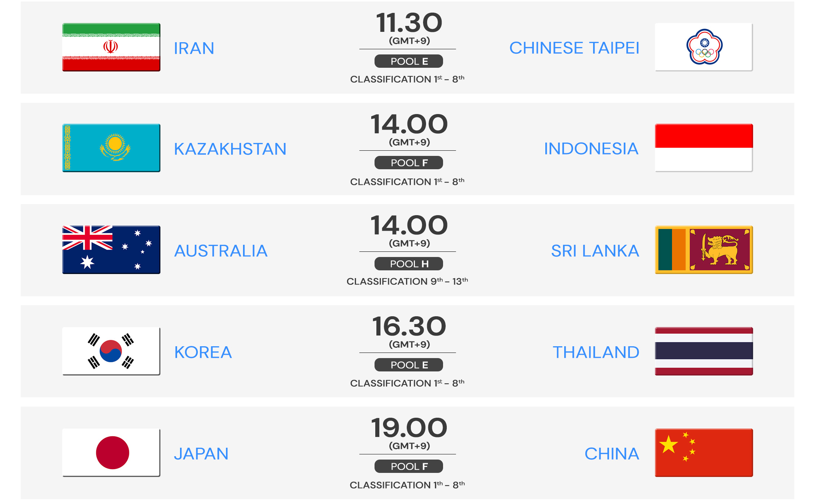Click POOL E badge under 11.30 match
This screenshot has width=815, height=504.
pyautogui.click(x=409, y=61)
